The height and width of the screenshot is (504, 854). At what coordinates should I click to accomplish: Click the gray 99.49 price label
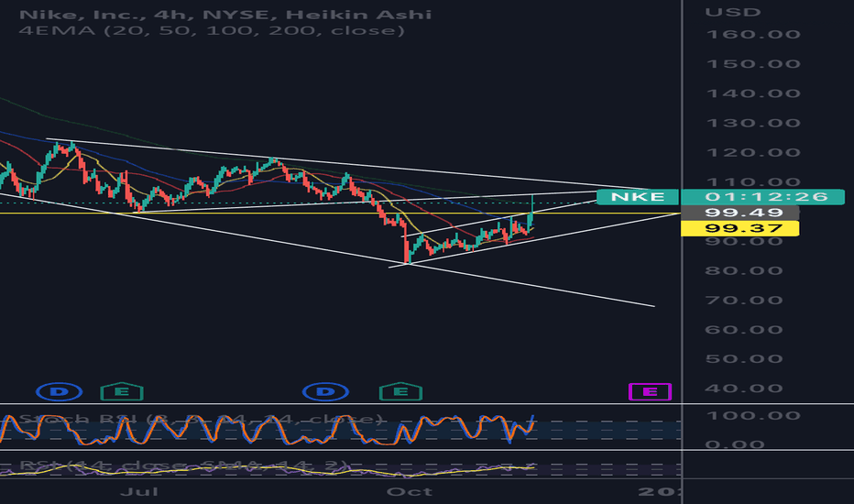pyautogui.click(x=740, y=213)
